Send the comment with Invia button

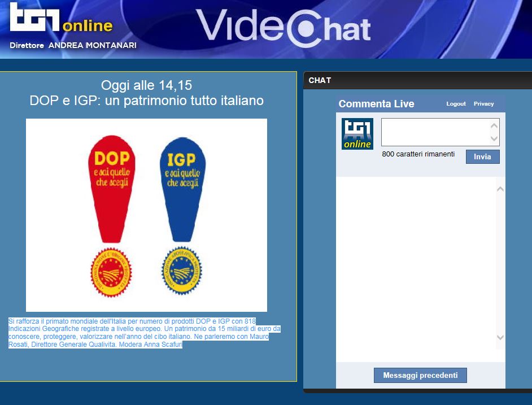coord(482,157)
